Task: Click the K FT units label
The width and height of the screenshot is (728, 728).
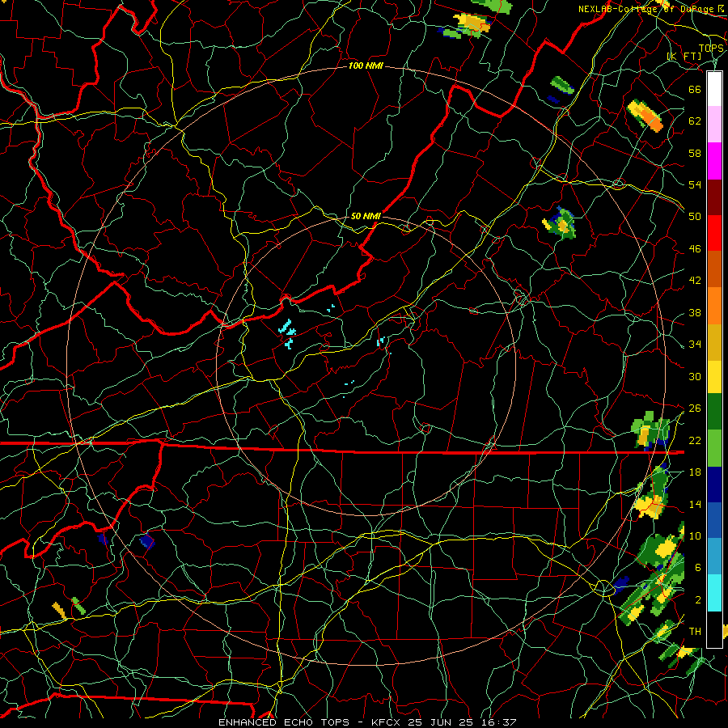Action: pyautogui.click(x=685, y=56)
